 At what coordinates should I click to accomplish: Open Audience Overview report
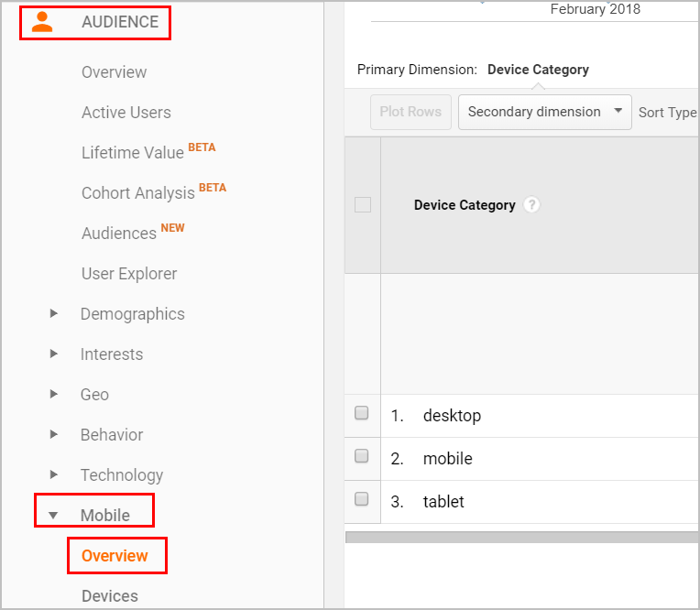click(114, 72)
